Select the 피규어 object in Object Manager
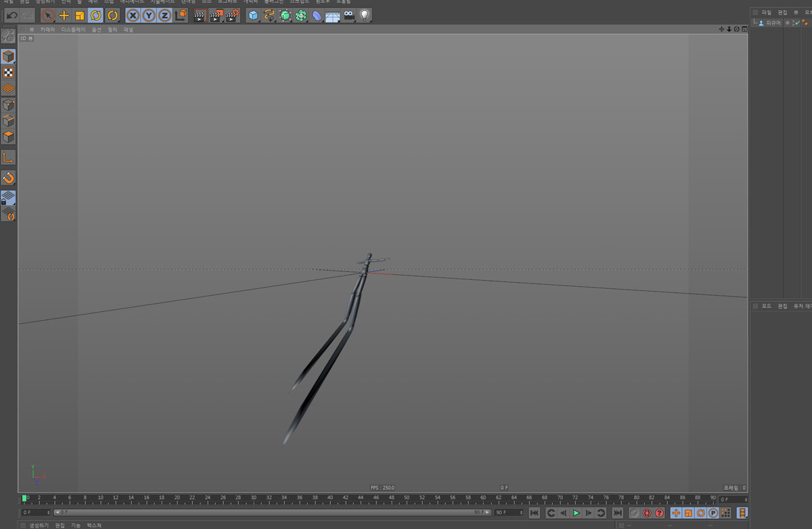Viewport: 812px width, 529px height. (x=773, y=23)
